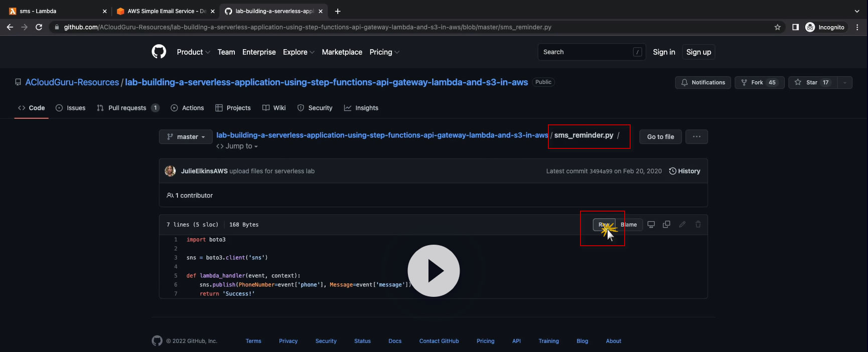Open Chrome three-dot menu

coord(857,27)
